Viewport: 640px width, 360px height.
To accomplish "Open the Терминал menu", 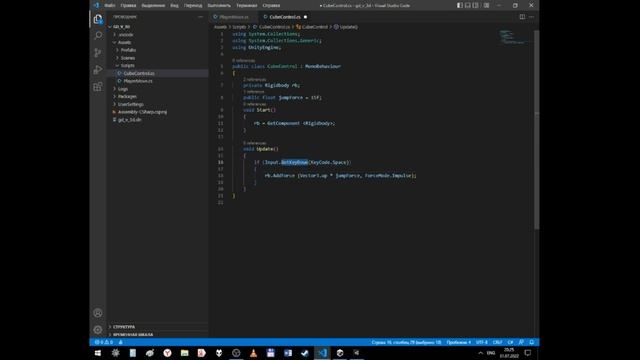I will click(247, 6).
